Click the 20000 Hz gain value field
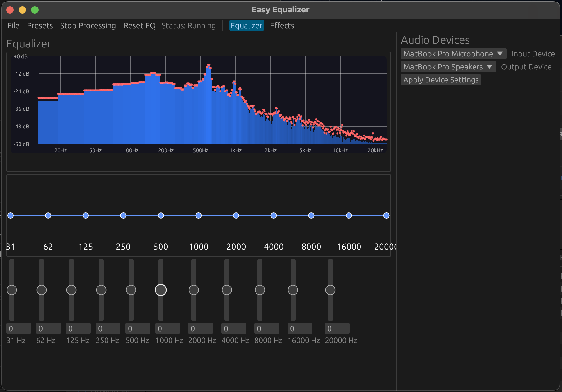The width and height of the screenshot is (562, 392). (337, 328)
